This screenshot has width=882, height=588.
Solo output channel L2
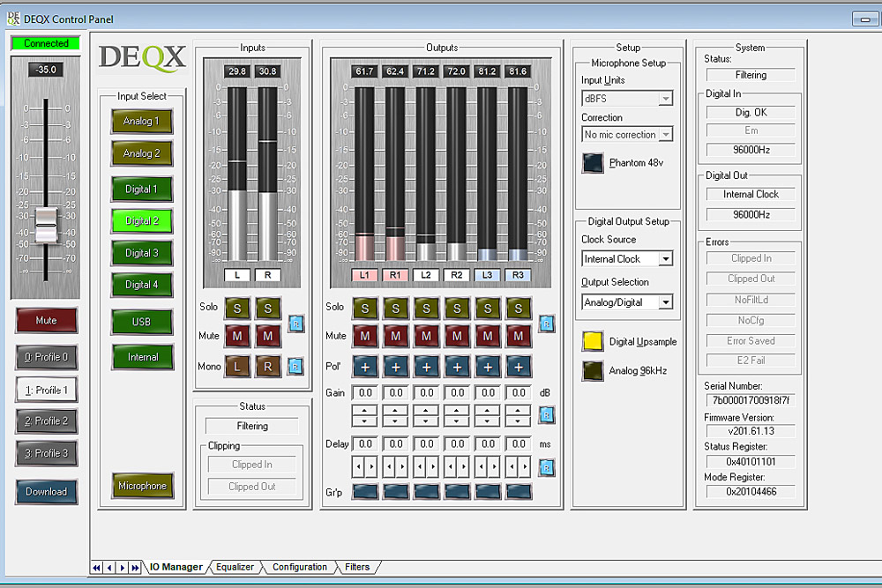426,308
